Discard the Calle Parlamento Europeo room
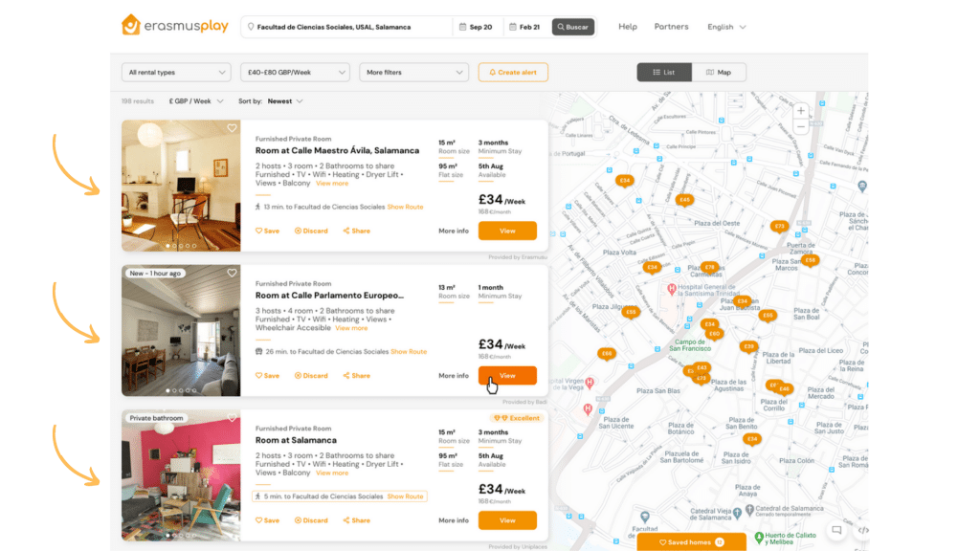Screen dimensions: 980x551 click(x=311, y=376)
